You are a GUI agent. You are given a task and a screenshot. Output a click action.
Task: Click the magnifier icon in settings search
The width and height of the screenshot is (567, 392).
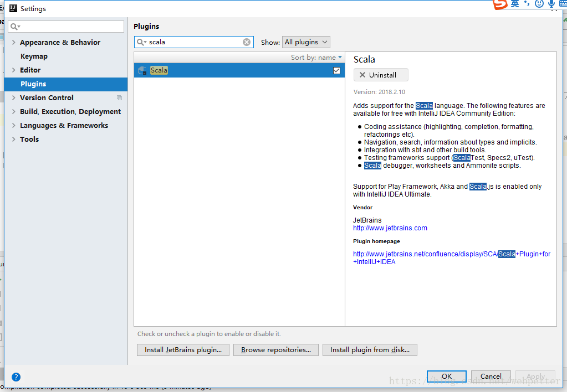pyautogui.click(x=14, y=27)
